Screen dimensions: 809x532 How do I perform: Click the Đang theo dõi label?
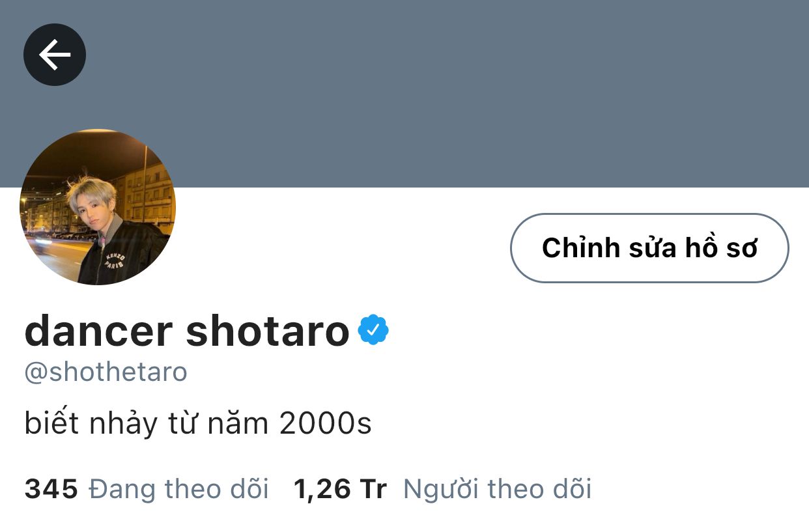coord(178,489)
